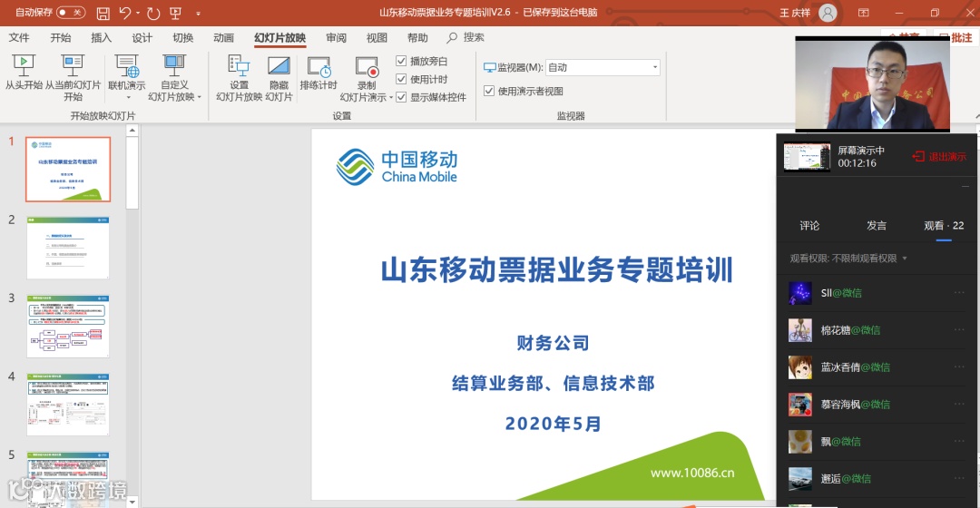Expand the Undo history dropdown arrow

[138, 13]
